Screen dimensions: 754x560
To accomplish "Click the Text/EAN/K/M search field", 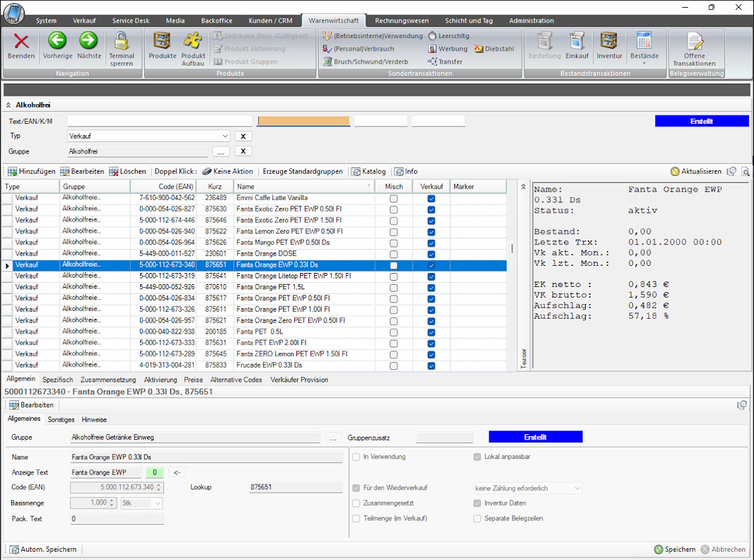I will 160,121.
